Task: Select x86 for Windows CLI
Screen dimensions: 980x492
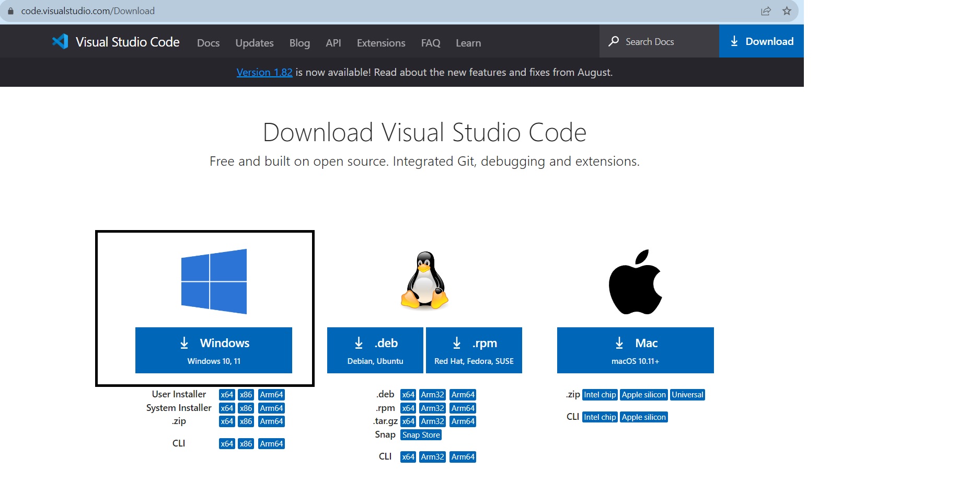Action: pyautogui.click(x=246, y=444)
